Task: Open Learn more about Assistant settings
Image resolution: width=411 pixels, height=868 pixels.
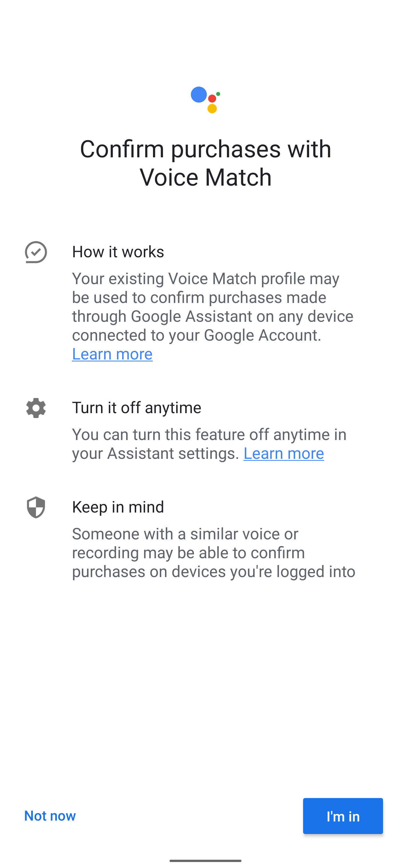Action: (x=283, y=453)
